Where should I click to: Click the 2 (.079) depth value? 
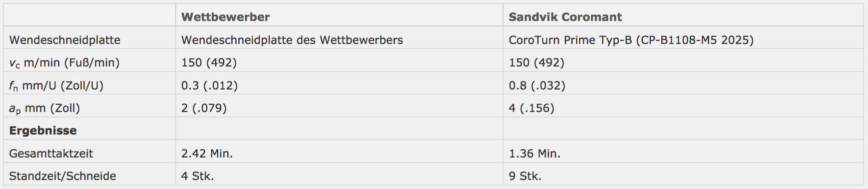coord(204,108)
